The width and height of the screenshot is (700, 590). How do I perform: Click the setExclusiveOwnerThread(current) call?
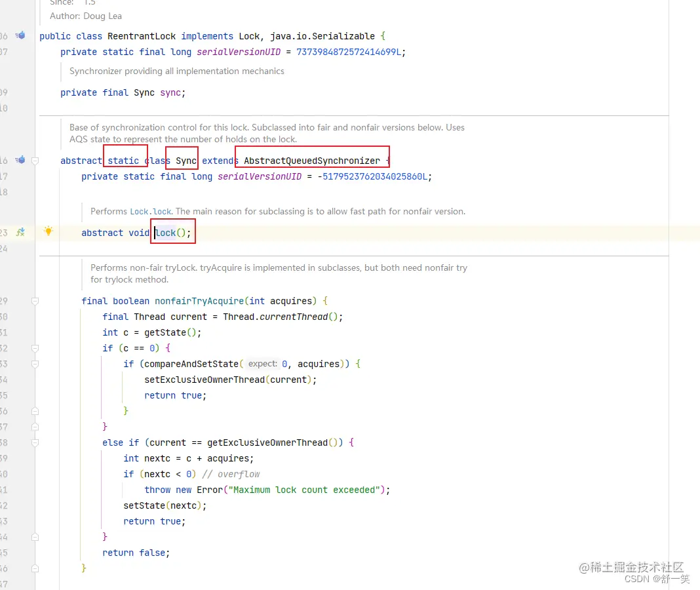[x=227, y=380]
